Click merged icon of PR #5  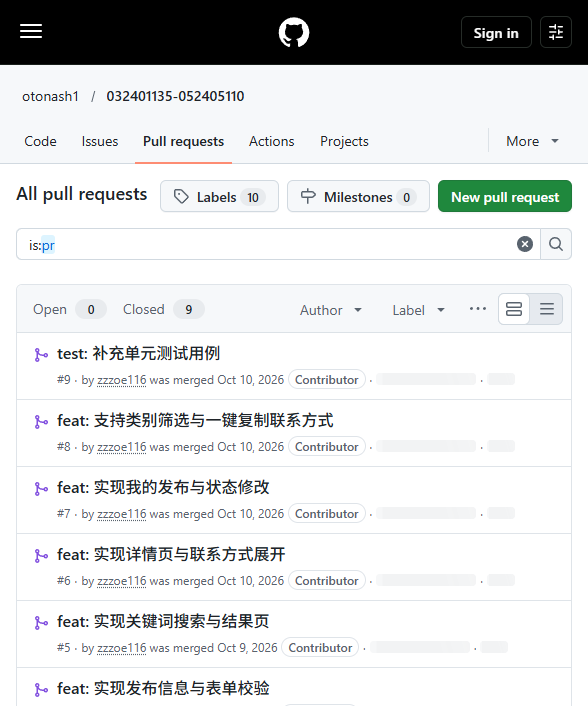click(41, 623)
